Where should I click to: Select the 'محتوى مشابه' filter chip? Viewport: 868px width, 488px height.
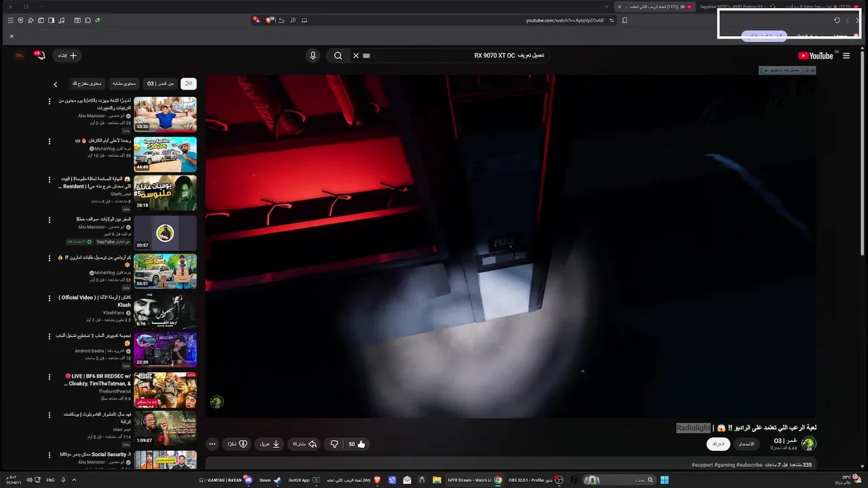tap(123, 83)
